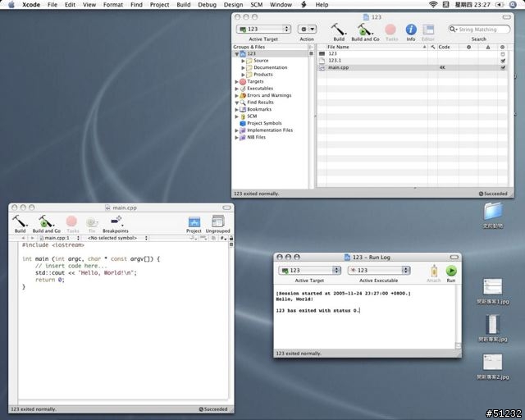
Task: Open the Action gear popup in project toolbar
Action: point(307,30)
